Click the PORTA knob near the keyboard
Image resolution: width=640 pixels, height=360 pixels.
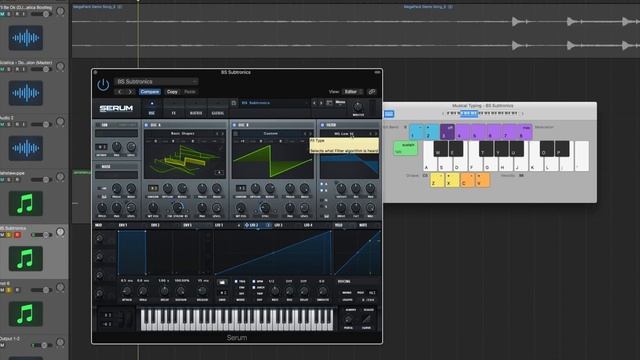click(x=349, y=320)
